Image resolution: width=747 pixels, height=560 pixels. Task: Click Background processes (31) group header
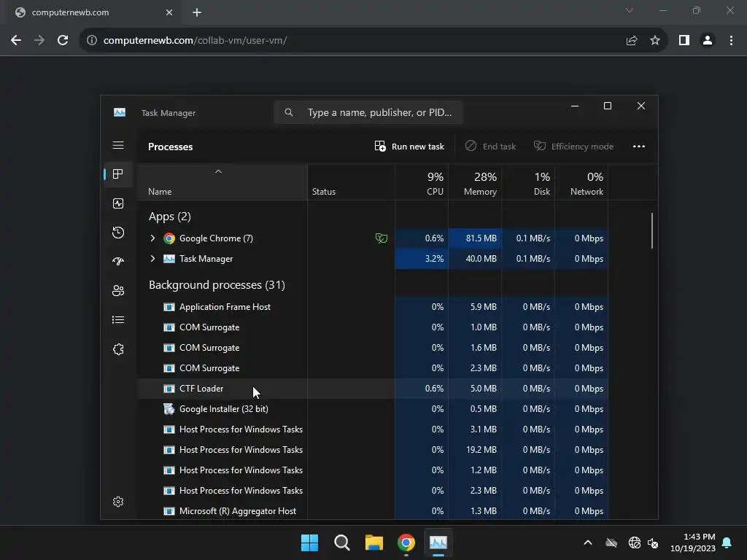click(x=217, y=285)
